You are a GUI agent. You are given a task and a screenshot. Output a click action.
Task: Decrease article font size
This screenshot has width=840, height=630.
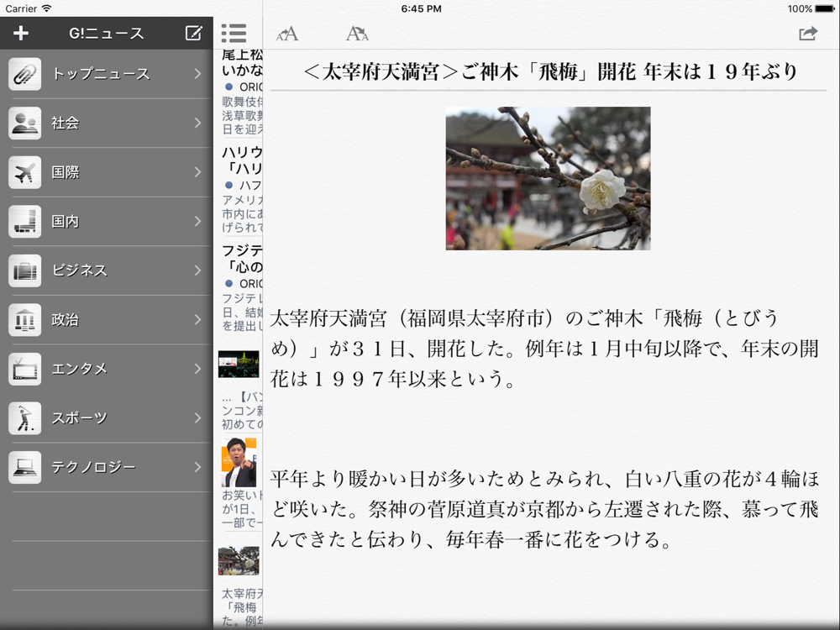tap(288, 34)
